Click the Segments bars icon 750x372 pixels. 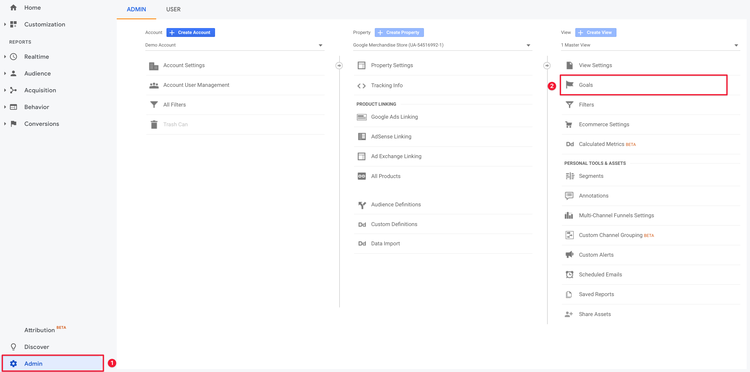tap(569, 176)
